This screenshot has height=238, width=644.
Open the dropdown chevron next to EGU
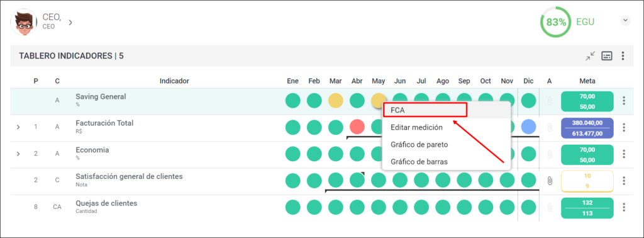pyautogui.click(x=625, y=21)
